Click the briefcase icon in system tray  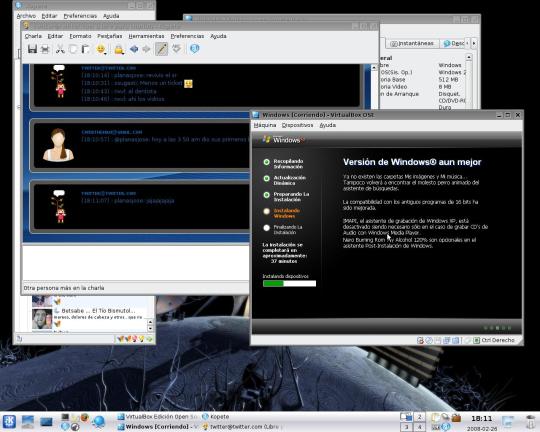456,418
